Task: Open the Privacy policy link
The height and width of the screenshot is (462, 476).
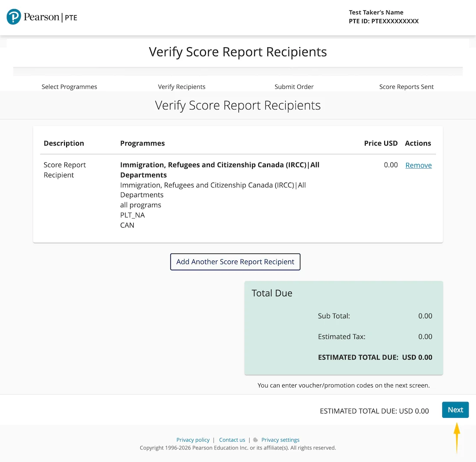Action: coord(193,440)
